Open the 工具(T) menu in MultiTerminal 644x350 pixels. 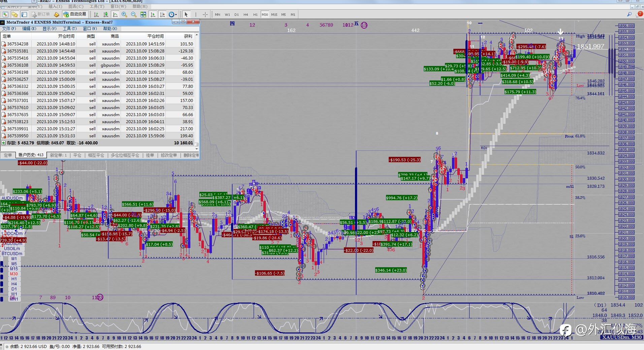[x=70, y=29]
